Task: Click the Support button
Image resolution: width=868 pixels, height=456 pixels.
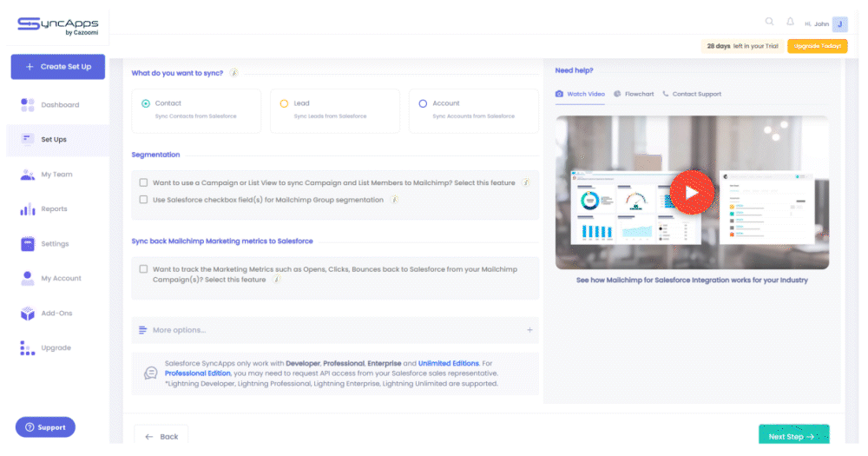Action: [45, 427]
